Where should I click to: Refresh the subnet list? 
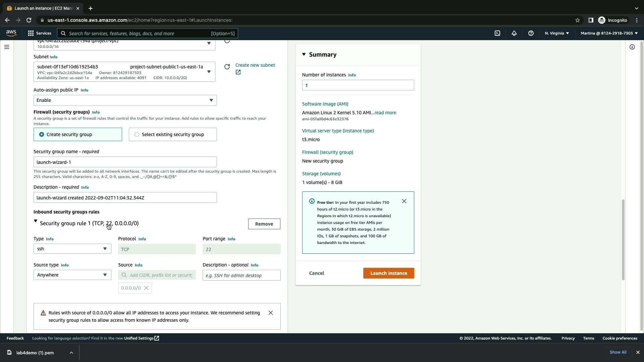[x=227, y=67]
